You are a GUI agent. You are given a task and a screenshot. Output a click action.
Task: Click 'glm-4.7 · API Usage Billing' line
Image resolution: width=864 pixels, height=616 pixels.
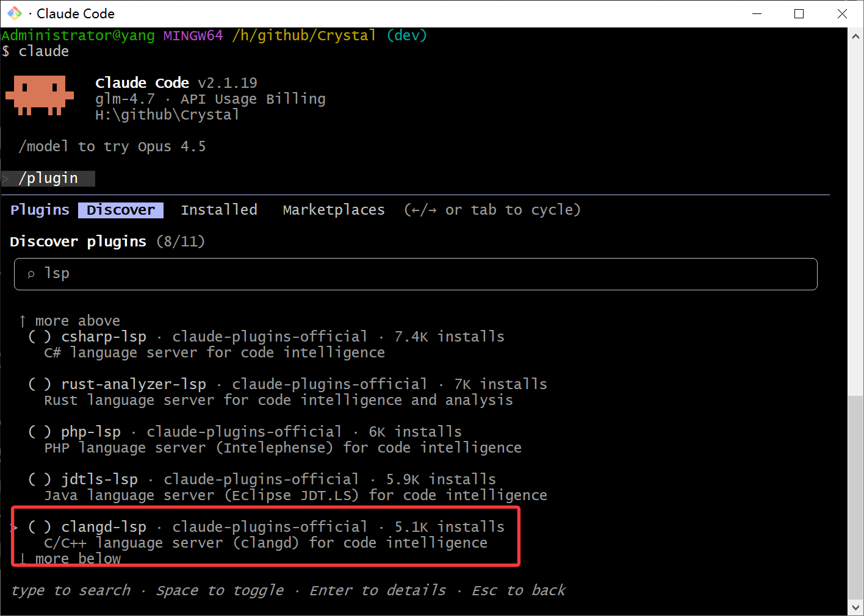coord(211,99)
